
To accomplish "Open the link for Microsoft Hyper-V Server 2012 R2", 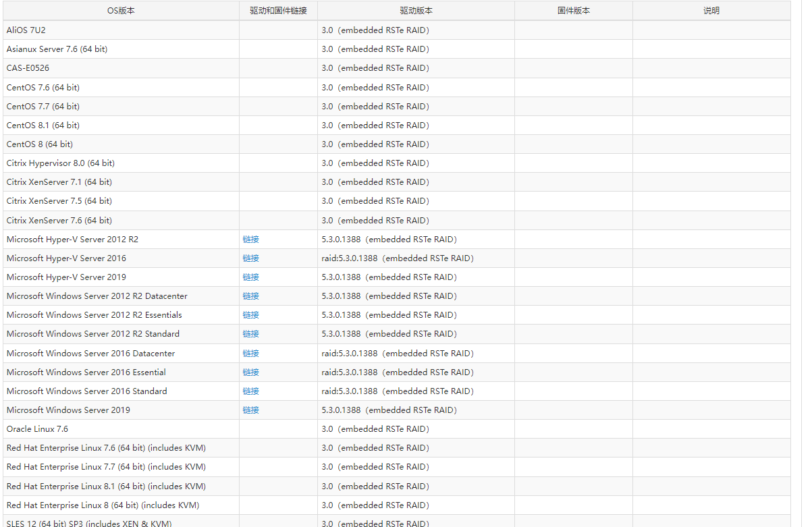I will 250,240.
